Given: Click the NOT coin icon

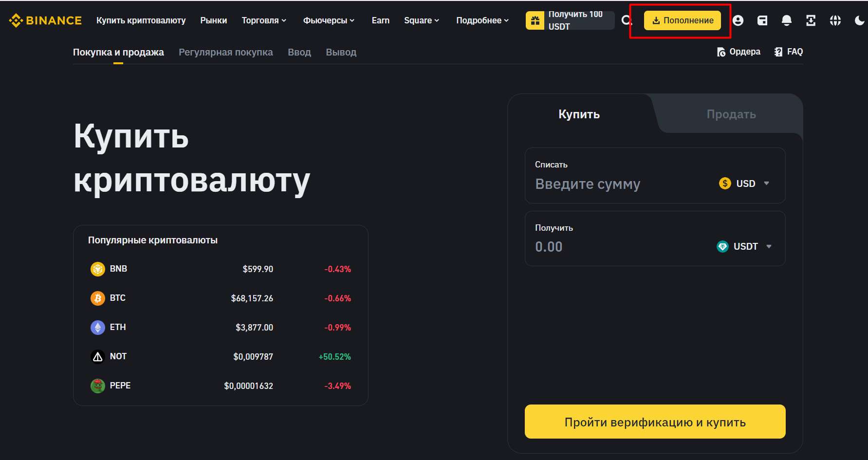Looking at the screenshot, I should click(x=98, y=357).
